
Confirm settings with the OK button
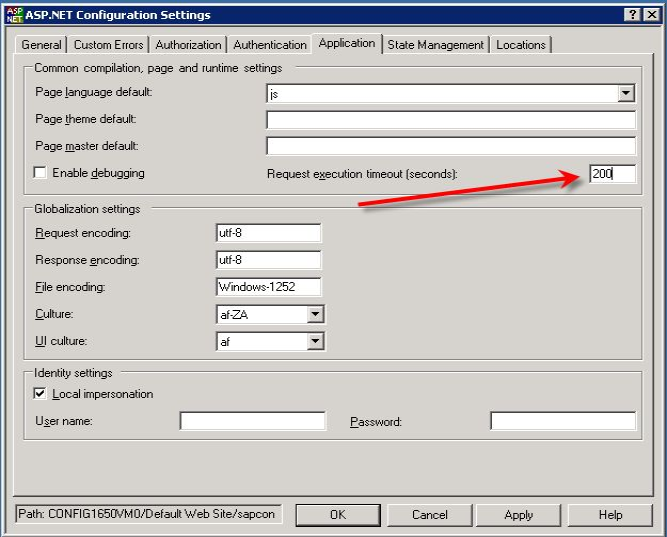(338, 515)
